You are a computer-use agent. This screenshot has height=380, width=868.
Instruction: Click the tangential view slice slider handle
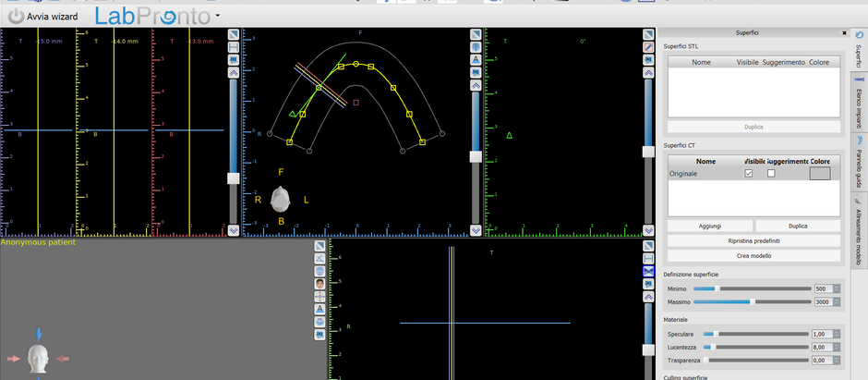pos(649,152)
